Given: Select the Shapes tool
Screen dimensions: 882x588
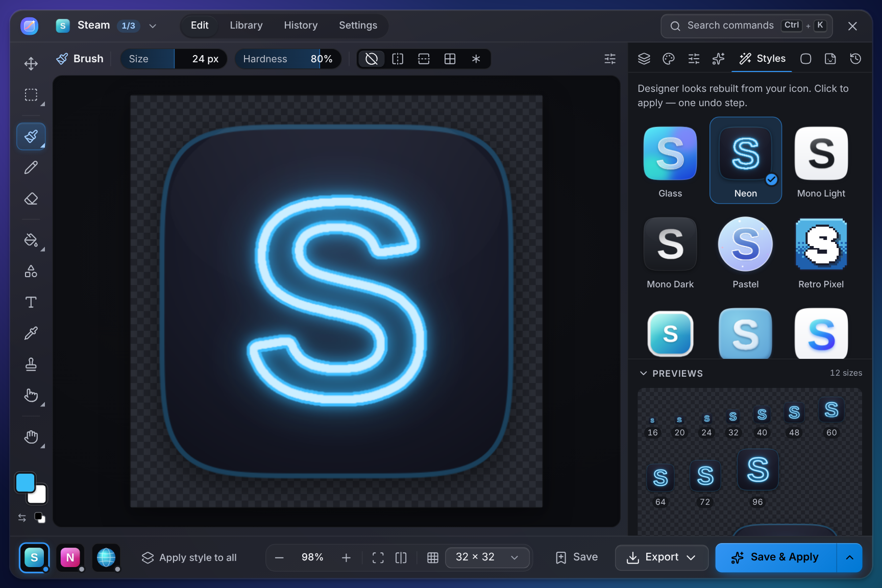Looking at the screenshot, I should point(31,271).
